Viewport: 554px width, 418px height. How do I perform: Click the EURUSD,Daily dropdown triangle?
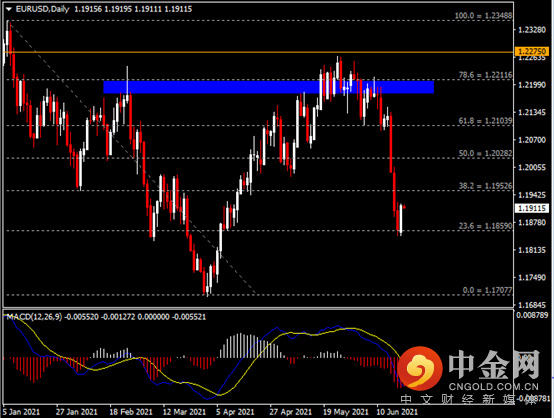tap(9, 10)
